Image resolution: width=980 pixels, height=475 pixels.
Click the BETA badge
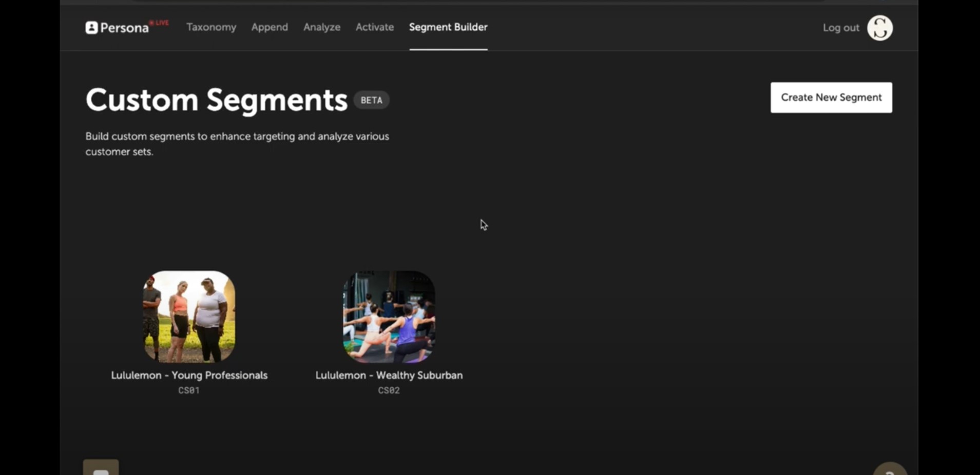[x=372, y=100]
